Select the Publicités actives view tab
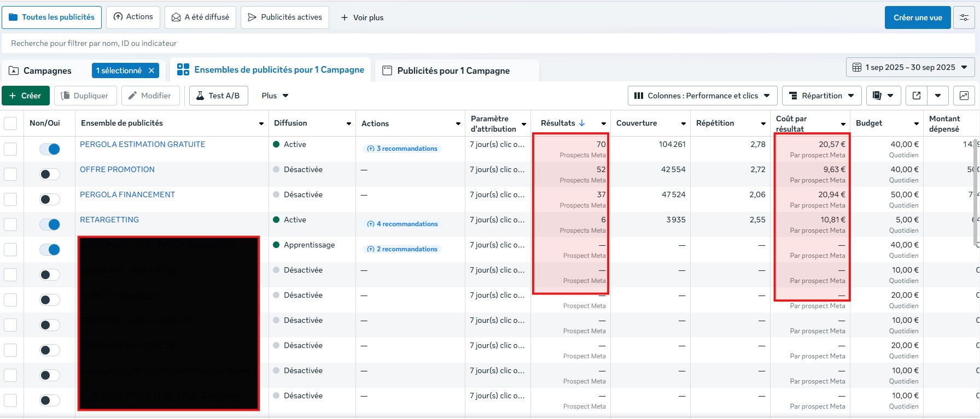Image resolution: width=980 pixels, height=419 pixels. tap(285, 17)
